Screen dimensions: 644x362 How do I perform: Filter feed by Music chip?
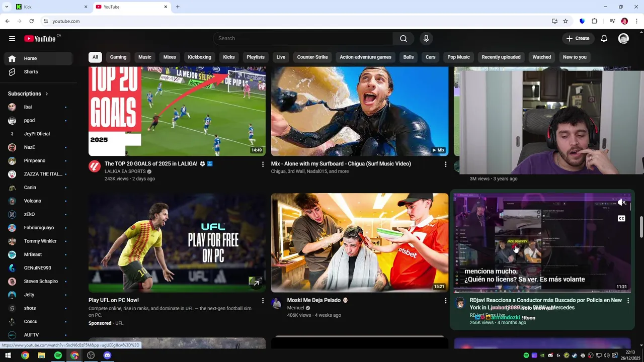[145, 57]
